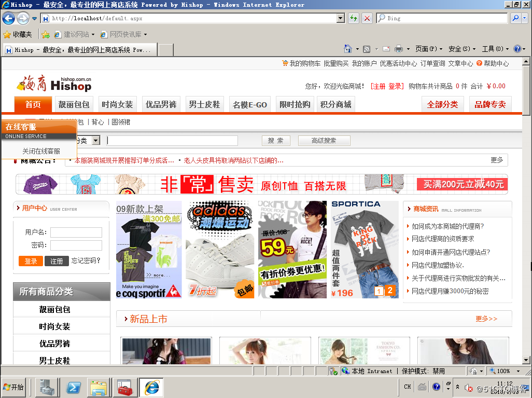Click 关闭在线客服 to close online service
The height and width of the screenshot is (398, 532).
click(41, 151)
